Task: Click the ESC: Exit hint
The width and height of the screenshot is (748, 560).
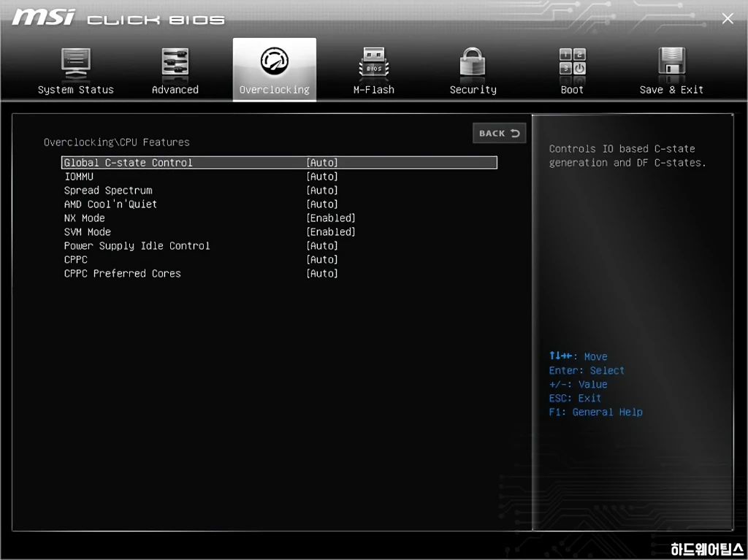Action: [x=575, y=399]
